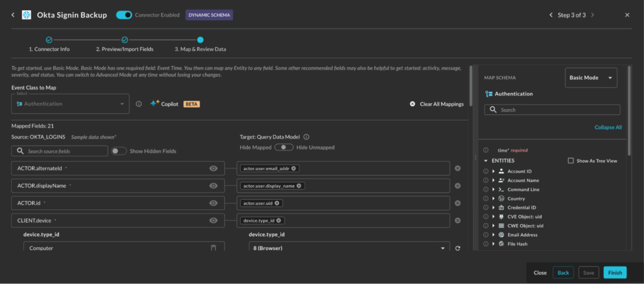Click info icon next to Query Data Model

306,138
